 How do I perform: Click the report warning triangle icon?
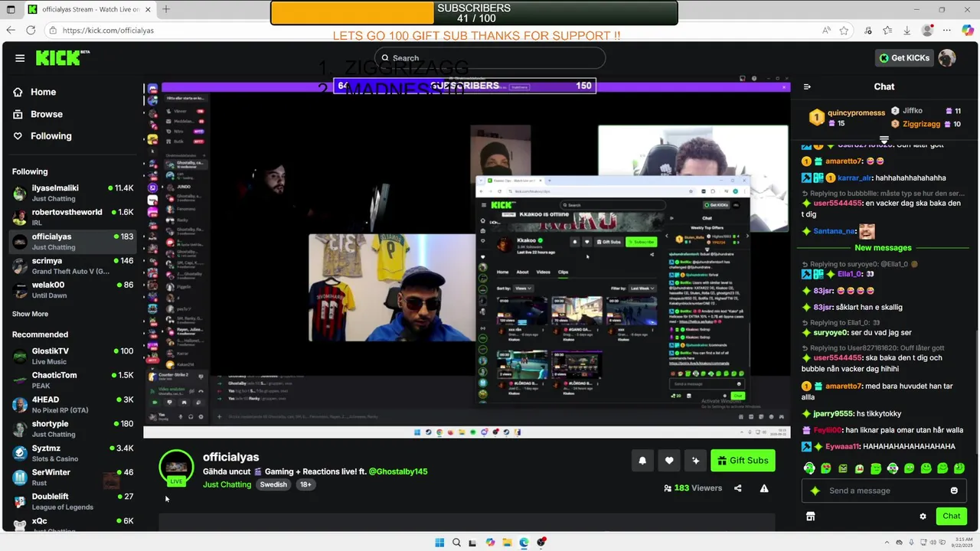point(763,488)
